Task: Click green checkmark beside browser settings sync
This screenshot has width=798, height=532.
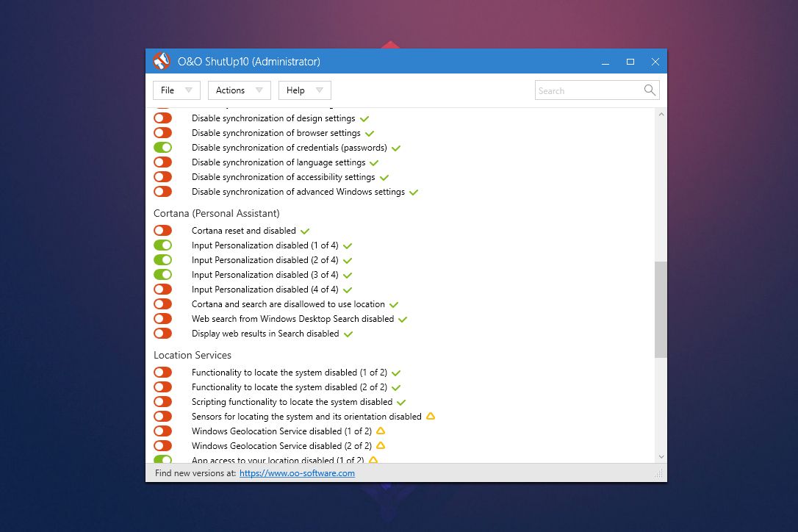Action: tap(370, 134)
